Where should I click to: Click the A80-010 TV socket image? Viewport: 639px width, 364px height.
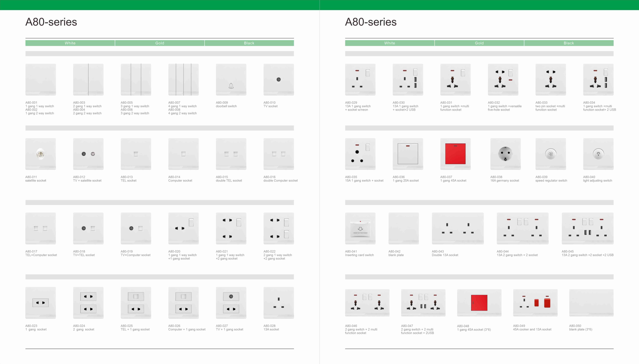pyautogui.click(x=279, y=79)
